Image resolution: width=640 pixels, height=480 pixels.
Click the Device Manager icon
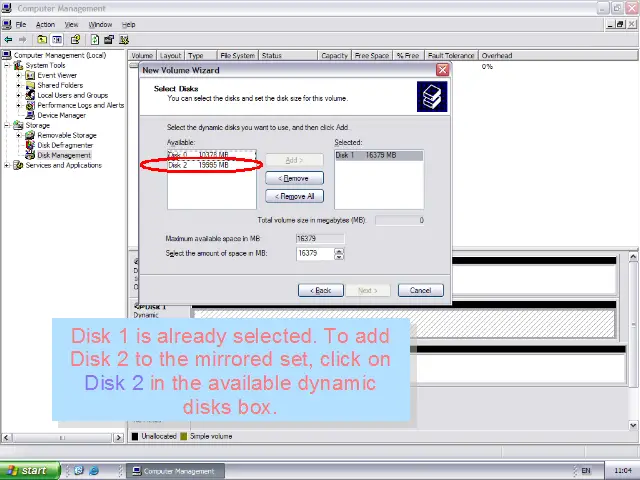pos(30,116)
